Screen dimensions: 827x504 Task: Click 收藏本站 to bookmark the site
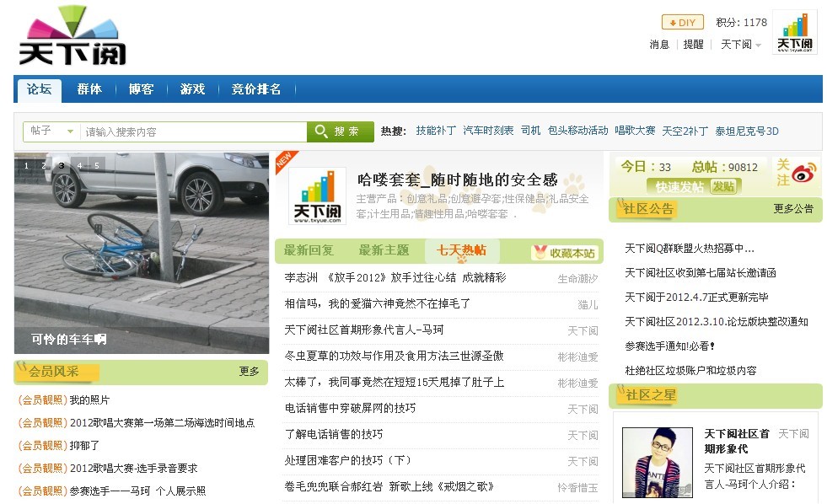[564, 253]
